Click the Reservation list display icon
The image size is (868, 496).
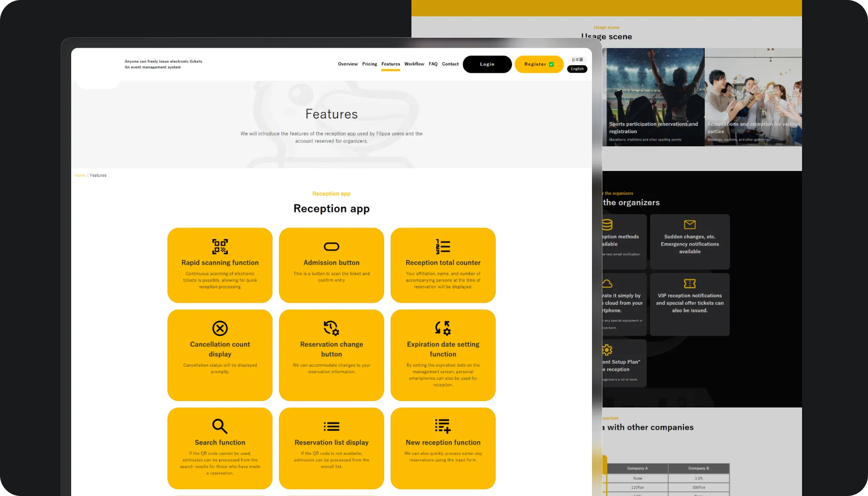point(332,426)
